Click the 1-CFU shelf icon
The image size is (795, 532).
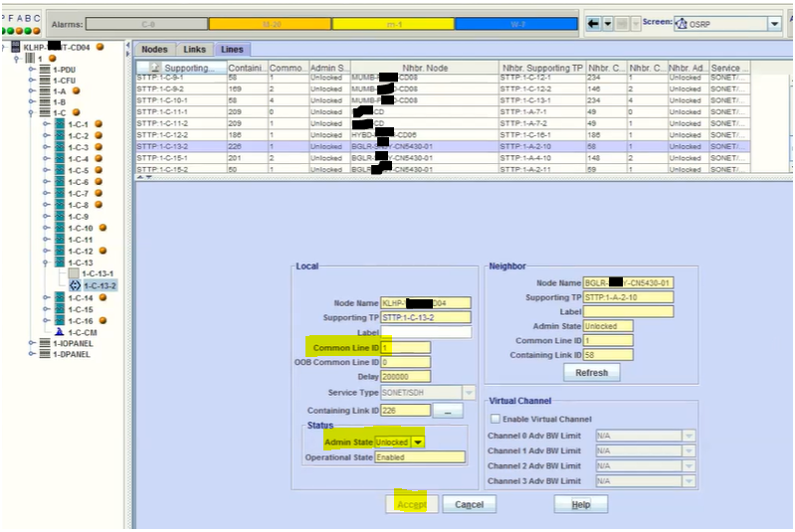click(45, 81)
